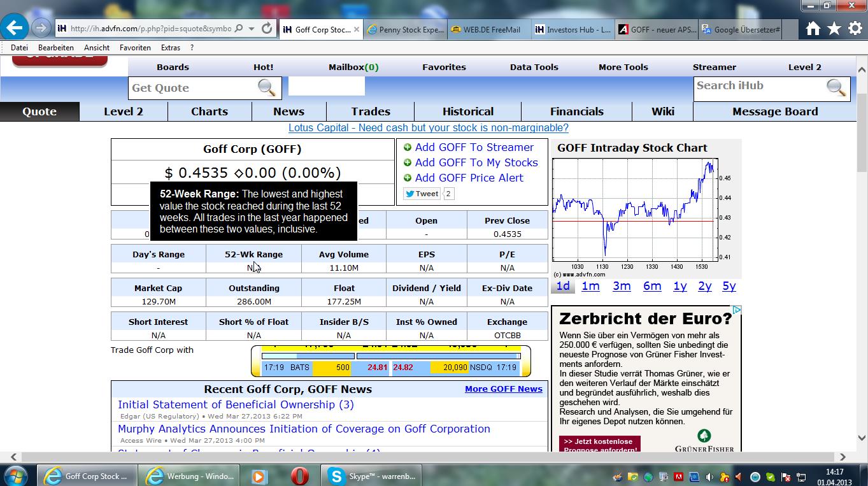Open Favorites star icon in browser
The width and height of the screenshot is (868, 486).
834,29
